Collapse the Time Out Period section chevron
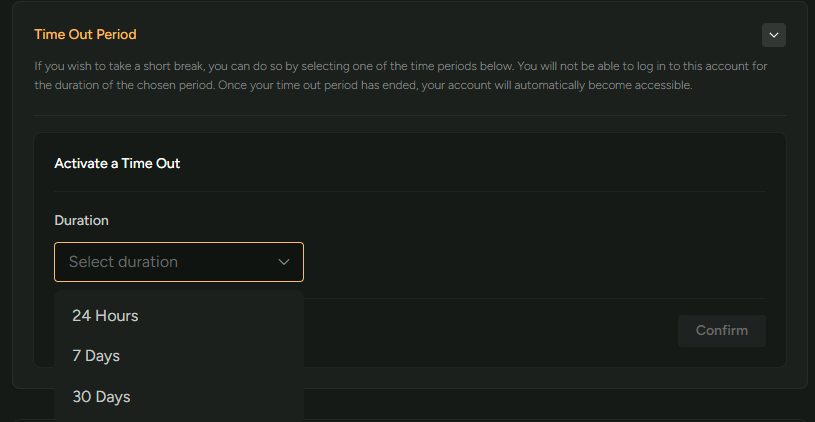 [x=774, y=35]
